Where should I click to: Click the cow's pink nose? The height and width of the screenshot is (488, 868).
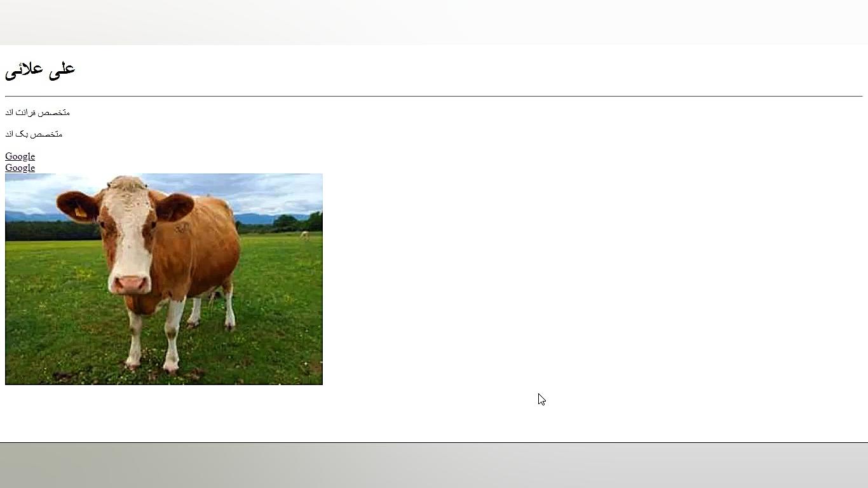(131, 284)
